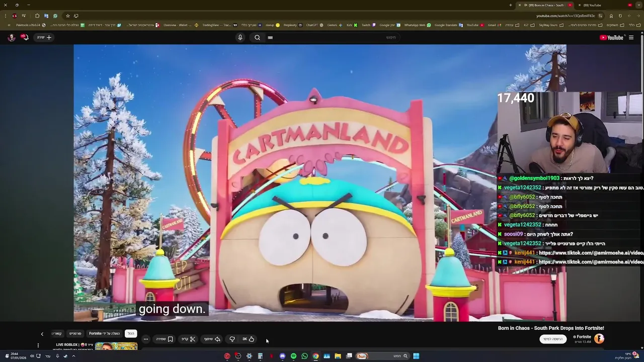The width and height of the screenshot is (644, 362).
Task: Show hidden system tray icons
Action: (73, 356)
